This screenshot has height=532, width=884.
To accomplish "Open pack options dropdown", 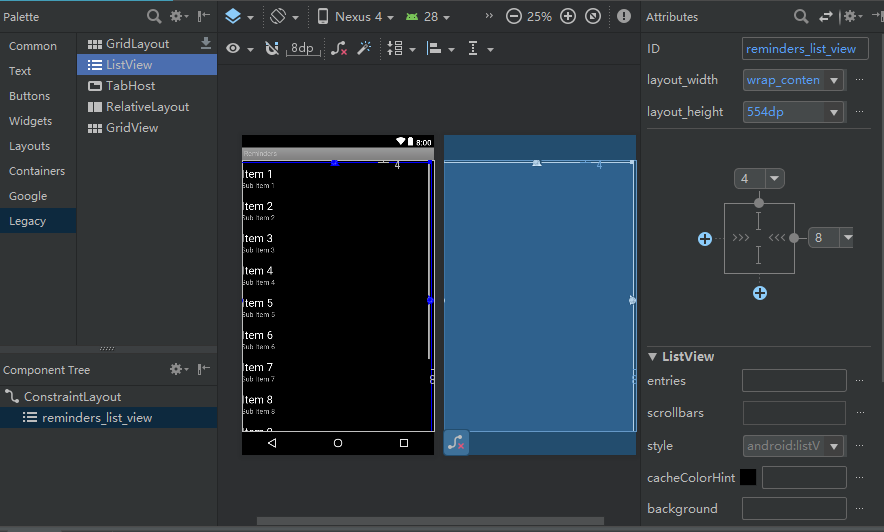I will pyautogui.click(x=401, y=49).
